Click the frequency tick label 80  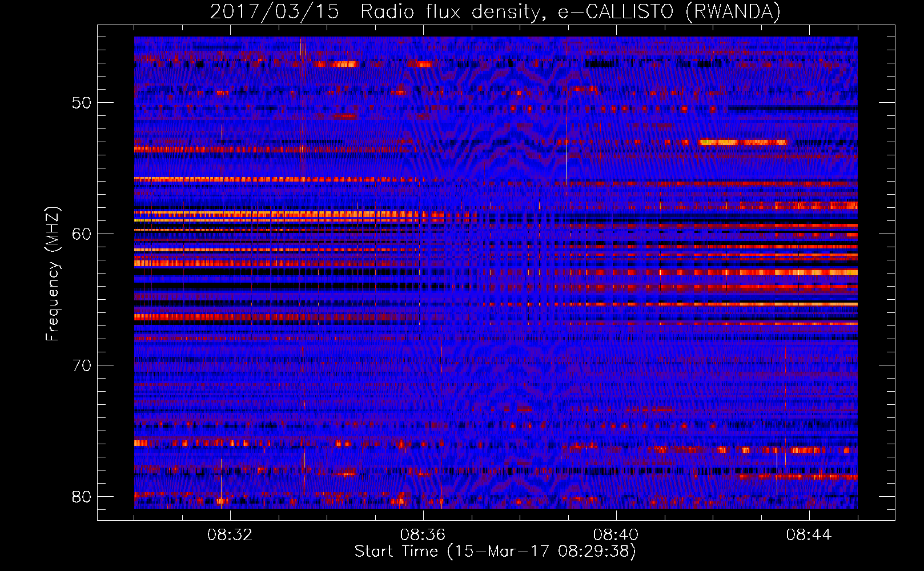pos(81,496)
